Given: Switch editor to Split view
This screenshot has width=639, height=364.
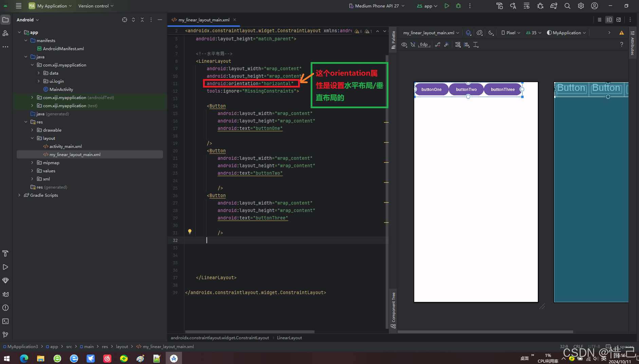Looking at the screenshot, I should 609,20.
